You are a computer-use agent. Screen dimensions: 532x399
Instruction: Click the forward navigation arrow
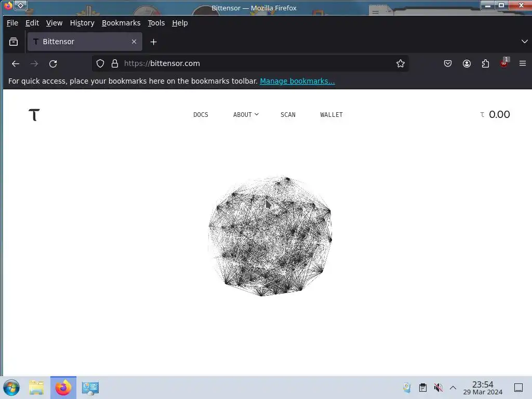point(34,64)
